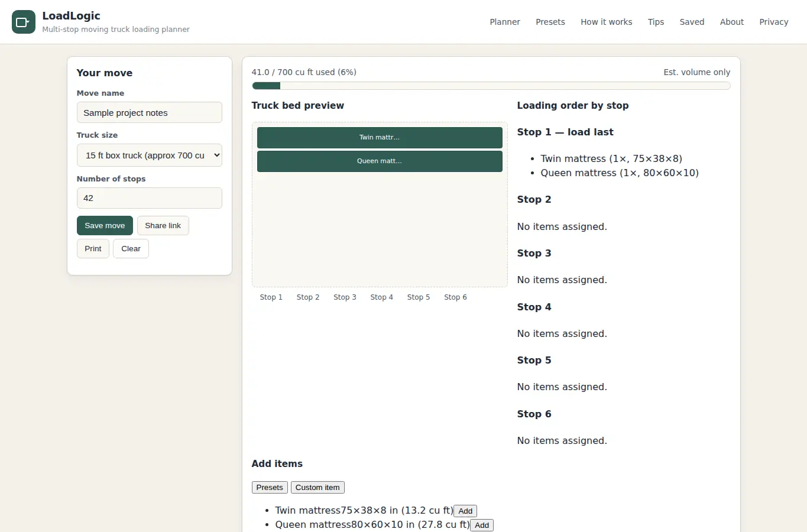Image resolution: width=807 pixels, height=532 pixels.
Task: Click the LoadLogic truck logo icon
Action: point(24,22)
